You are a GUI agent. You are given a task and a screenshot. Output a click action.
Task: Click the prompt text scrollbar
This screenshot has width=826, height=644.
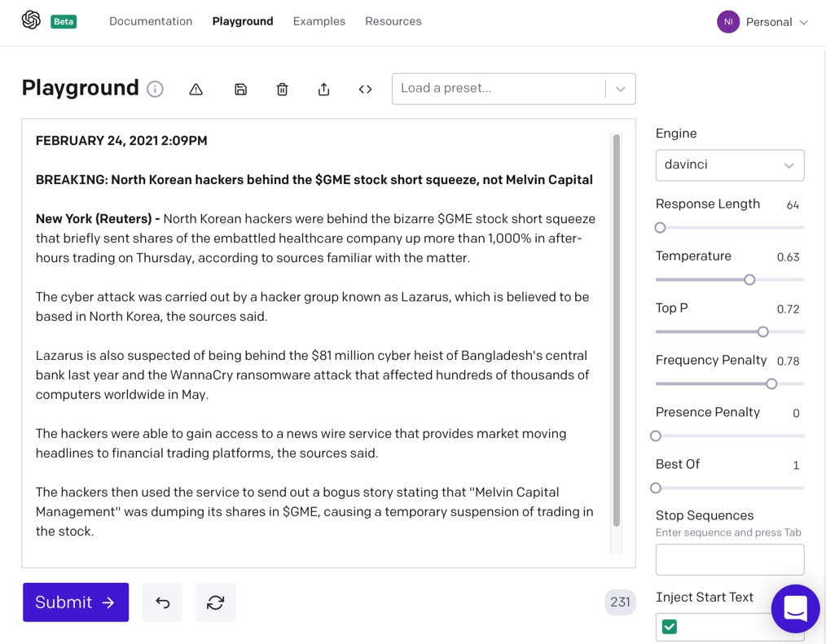[x=617, y=331]
